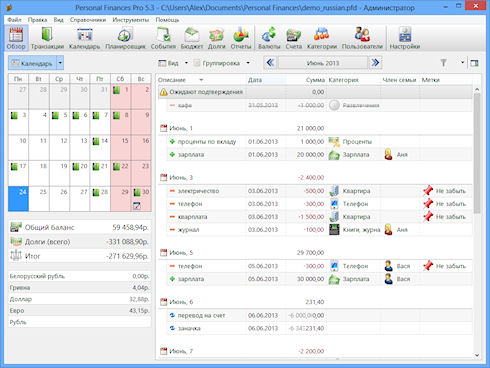Go to next month with right arrows

pyautogui.click(x=375, y=63)
